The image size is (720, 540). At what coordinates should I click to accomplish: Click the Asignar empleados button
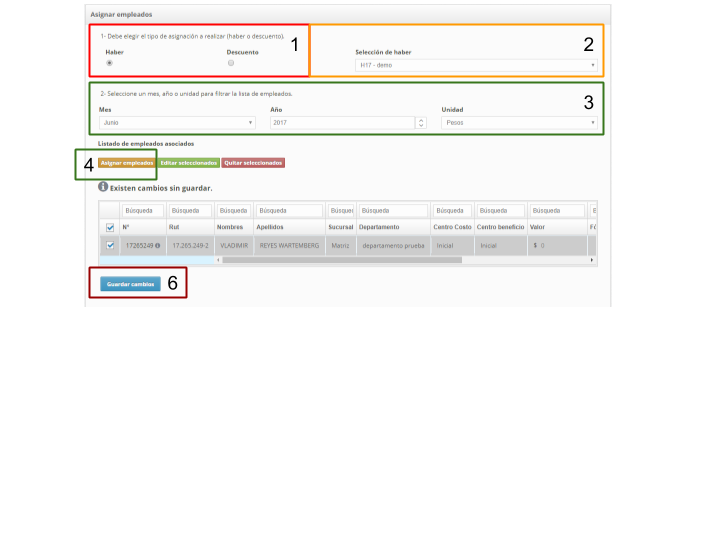[127, 163]
